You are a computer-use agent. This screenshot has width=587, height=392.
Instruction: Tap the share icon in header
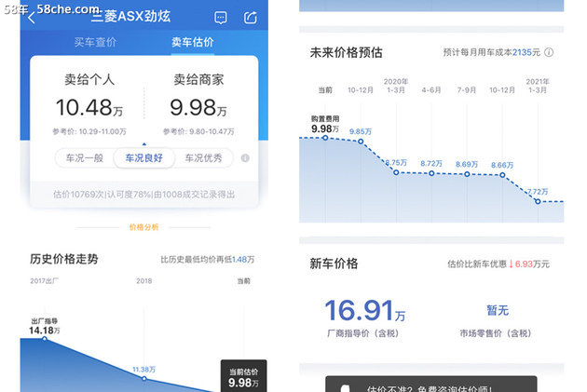pos(251,18)
